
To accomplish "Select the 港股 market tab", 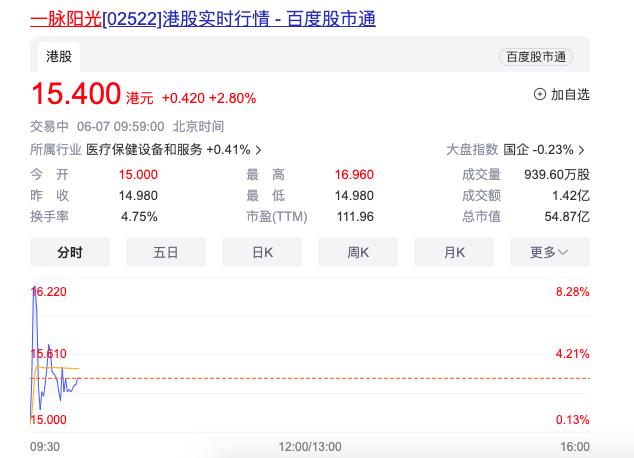I will (59, 57).
